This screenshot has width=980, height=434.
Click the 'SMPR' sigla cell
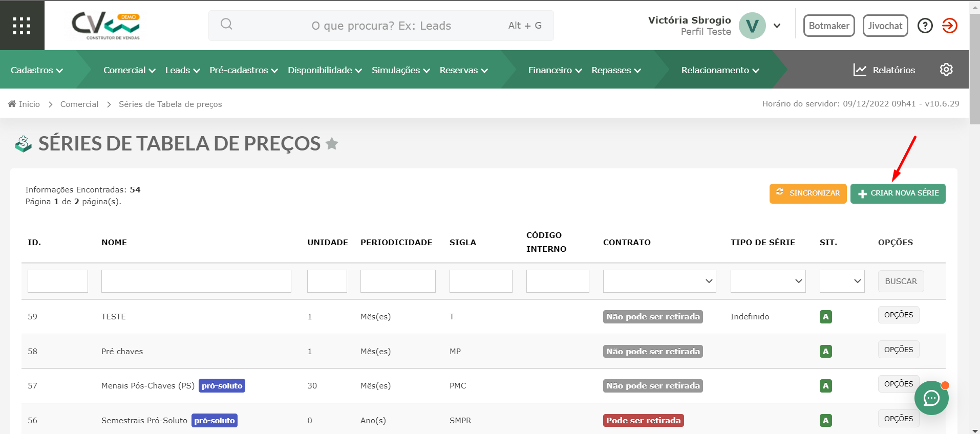(x=460, y=420)
